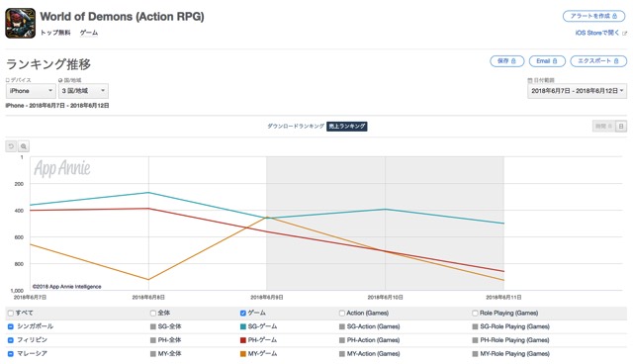Check the すべて checkbox
This screenshot has width=633, height=364.
click(x=11, y=314)
